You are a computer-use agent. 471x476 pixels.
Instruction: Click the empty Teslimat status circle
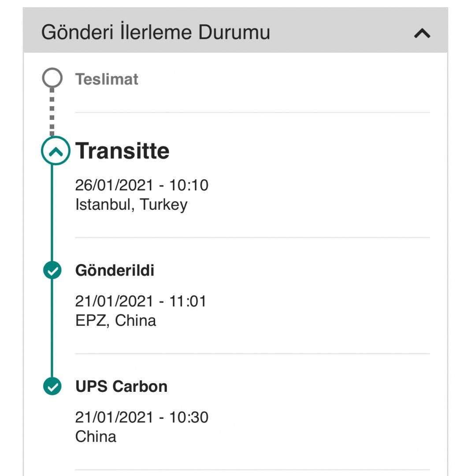pos(52,78)
